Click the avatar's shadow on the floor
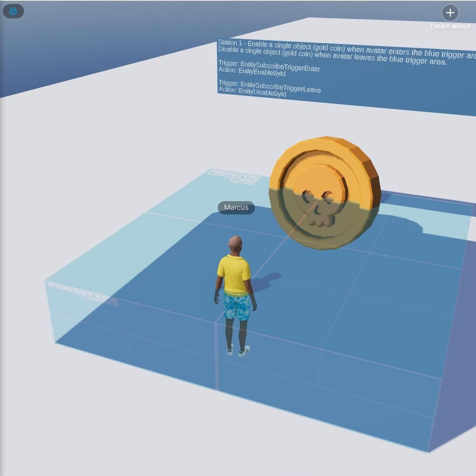The image size is (476, 476). [x=268, y=279]
